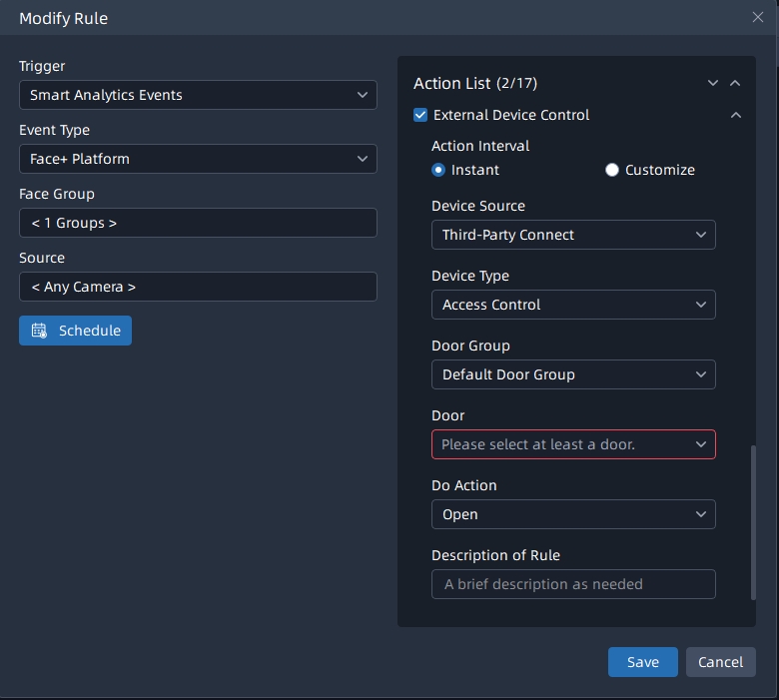
Task: Open the Door Group dropdown
Action: point(573,374)
